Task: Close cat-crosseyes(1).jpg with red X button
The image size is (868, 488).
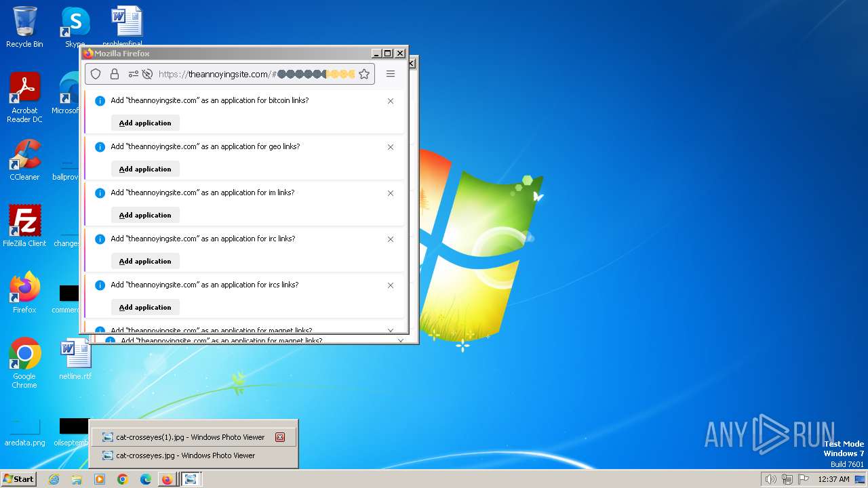Action: coord(280,437)
